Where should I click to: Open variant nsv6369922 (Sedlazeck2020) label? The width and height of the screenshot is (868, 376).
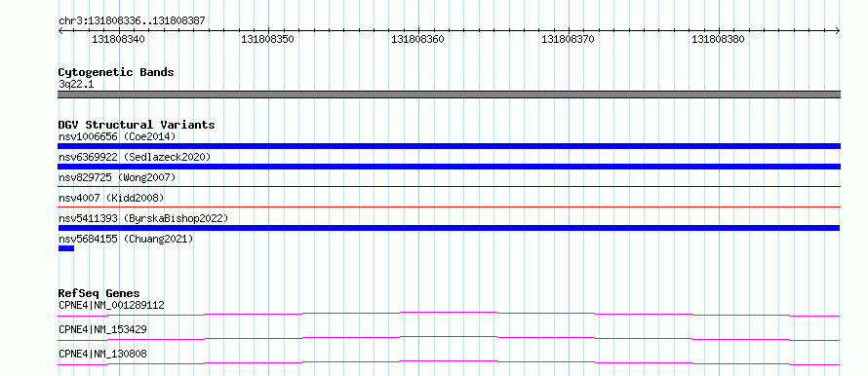(x=135, y=157)
